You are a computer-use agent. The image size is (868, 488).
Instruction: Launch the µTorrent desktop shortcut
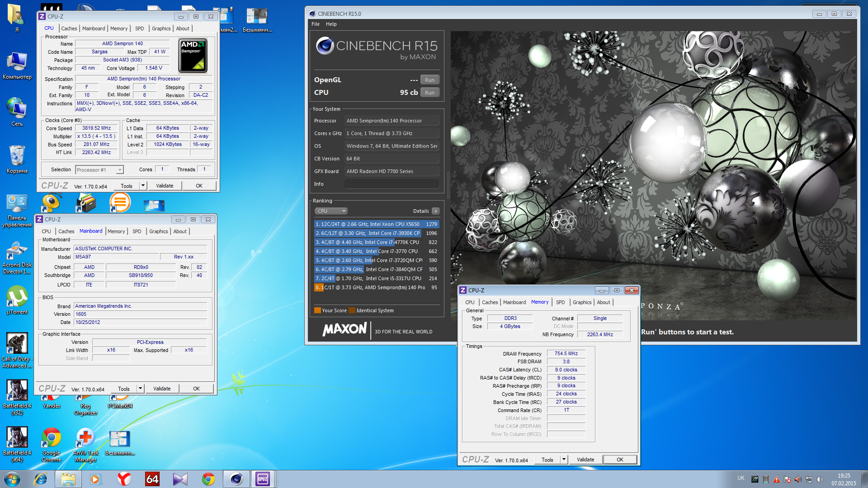(17, 300)
